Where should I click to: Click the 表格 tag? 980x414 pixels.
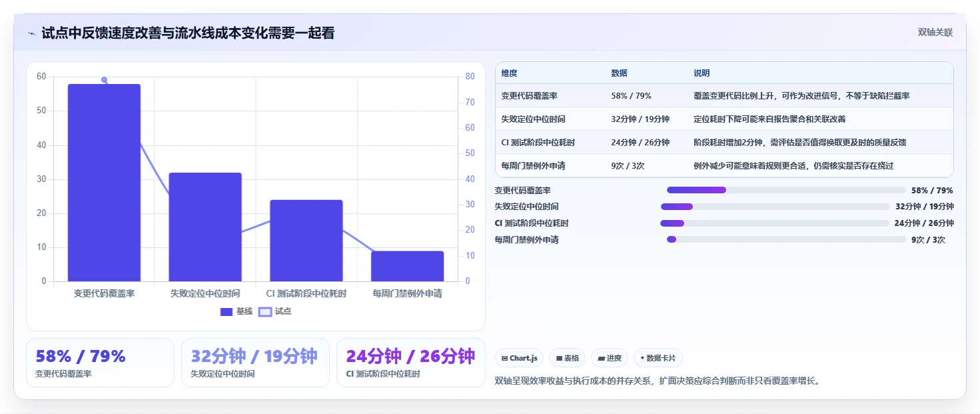568,358
